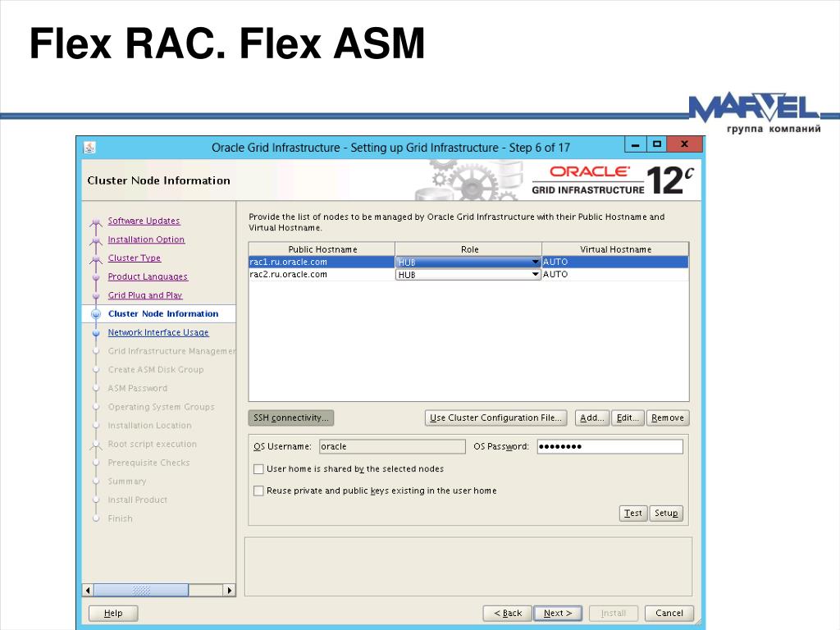Go to the Network Interface Usage step

pyautogui.click(x=158, y=333)
